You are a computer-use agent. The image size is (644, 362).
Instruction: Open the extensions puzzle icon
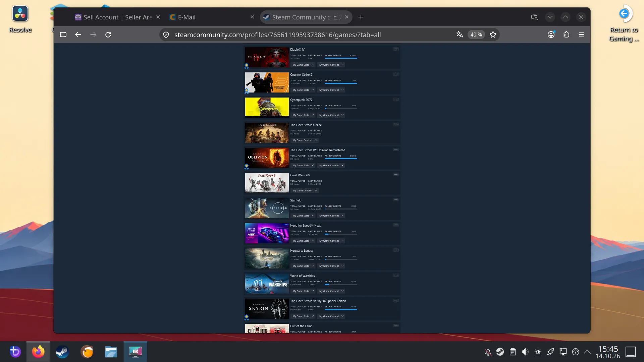point(566,34)
